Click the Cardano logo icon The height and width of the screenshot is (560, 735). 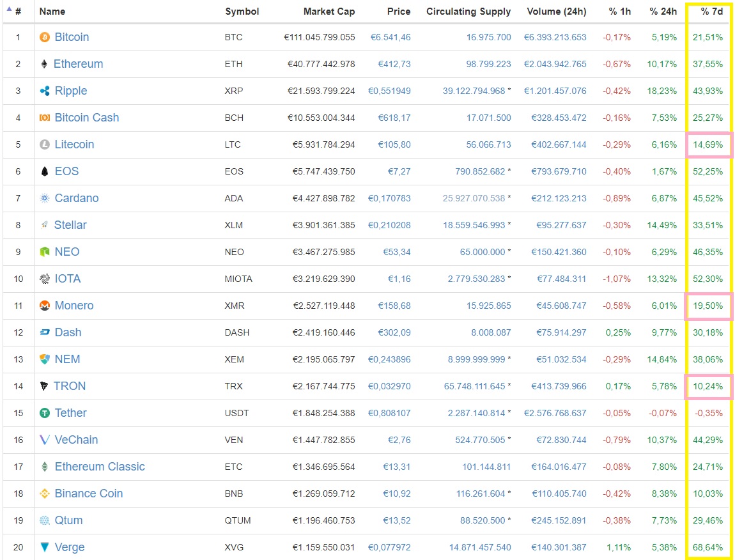click(45, 198)
